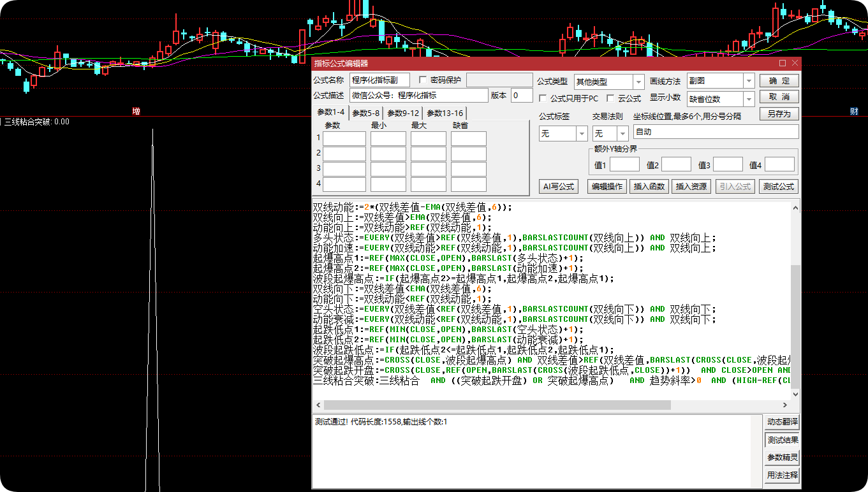
Task: Open the 参数精灵 side tab
Action: pyautogui.click(x=783, y=458)
